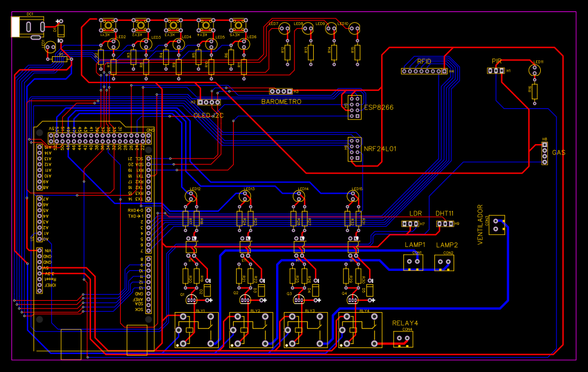Click the RFID header connector H4
The height and width of the screenshot is (372, 588).
click(424, 72)
